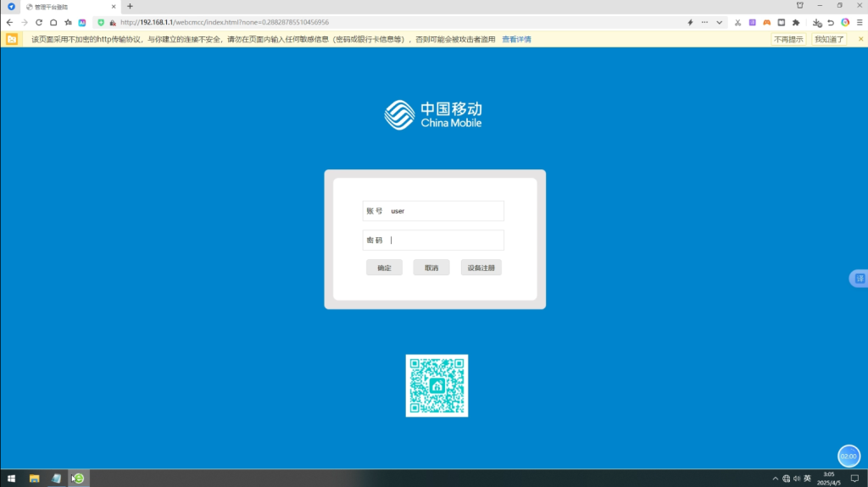Show hidden system tray icons
This screenshot has height=487, width=868.
pyautogui.click(x=775, y=479)
